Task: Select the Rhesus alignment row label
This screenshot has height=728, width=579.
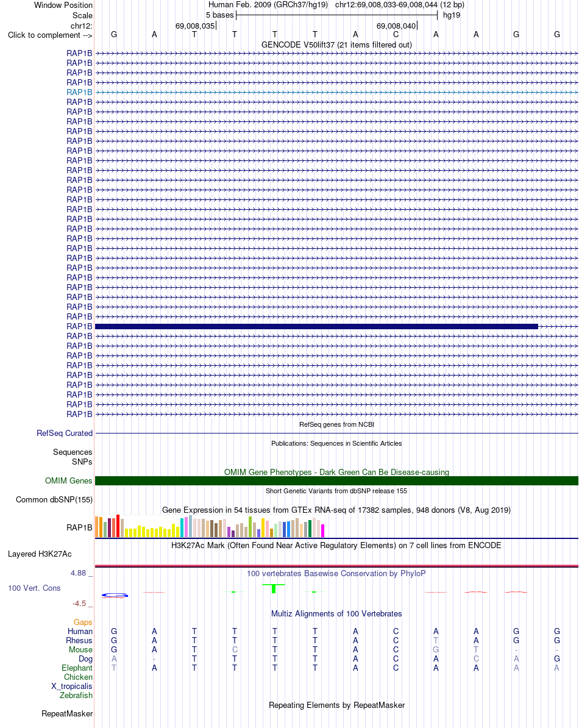Action: click(79, 641)
